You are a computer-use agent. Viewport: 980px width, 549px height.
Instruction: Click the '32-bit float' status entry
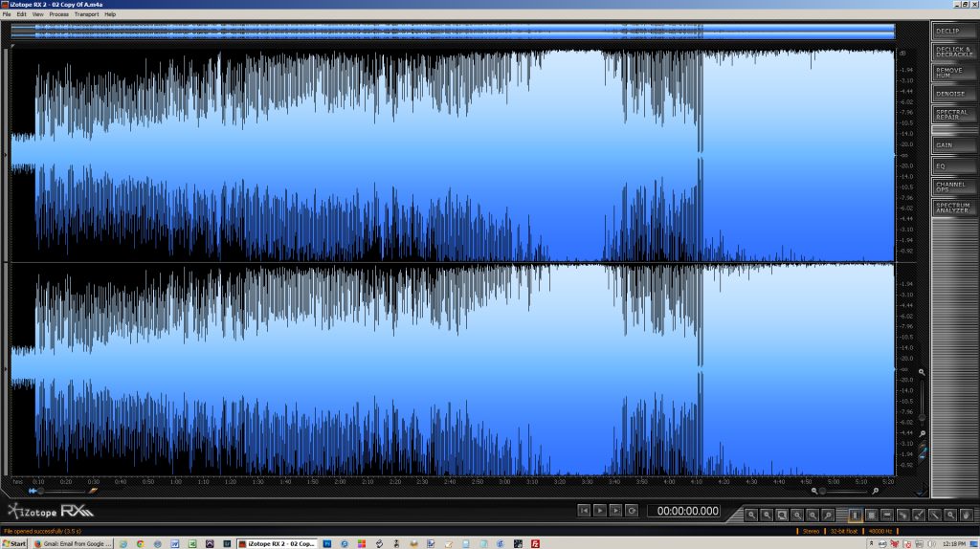coord(844,531)
